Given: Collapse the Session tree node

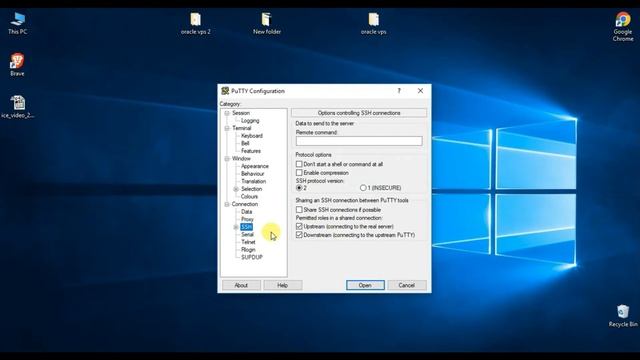Looking at the screenshot, I should coord(227,113).
